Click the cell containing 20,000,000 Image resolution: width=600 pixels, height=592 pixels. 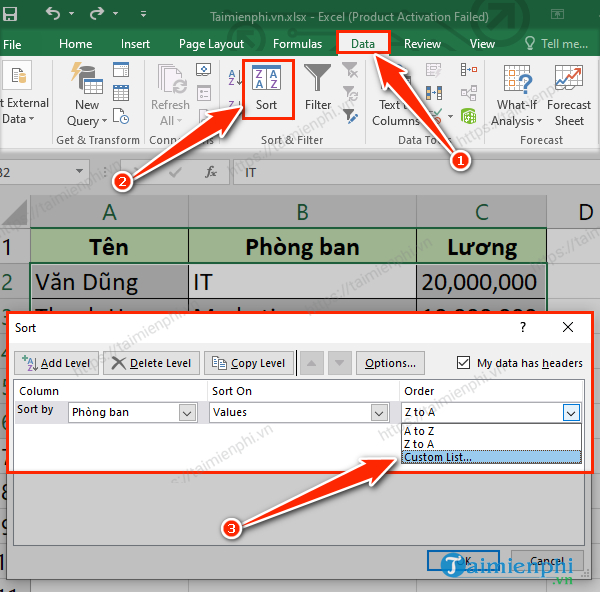click(481, 282)
